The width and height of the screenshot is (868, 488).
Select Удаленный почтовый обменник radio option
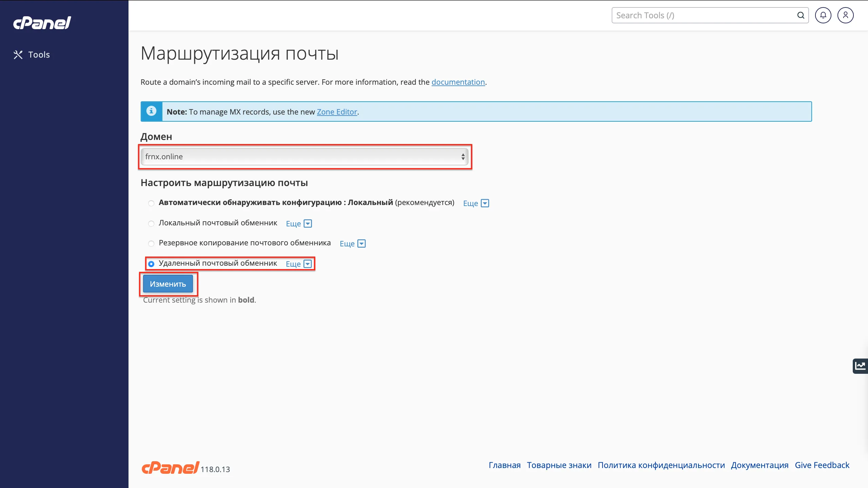click(151, 264)
